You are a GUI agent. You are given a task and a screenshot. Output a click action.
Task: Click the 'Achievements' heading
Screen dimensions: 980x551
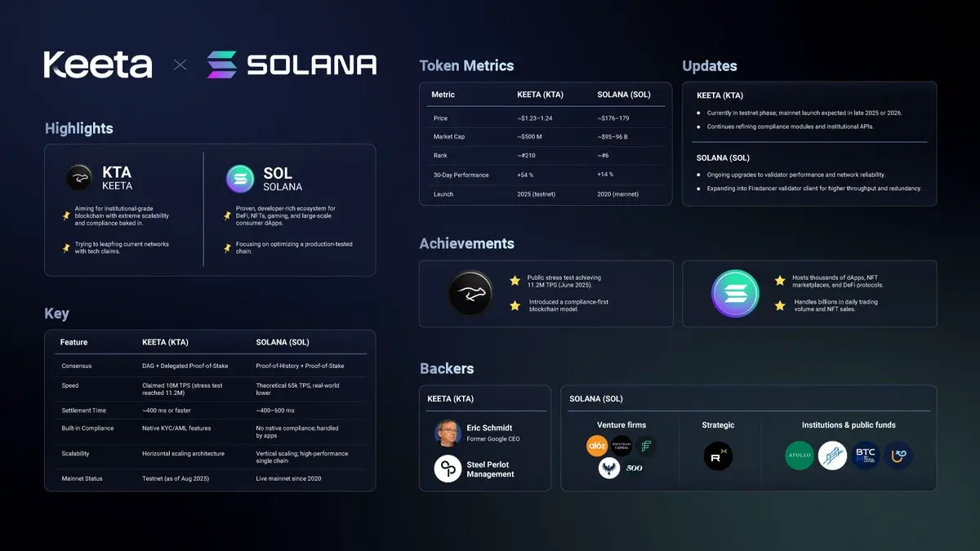(466, 243)
